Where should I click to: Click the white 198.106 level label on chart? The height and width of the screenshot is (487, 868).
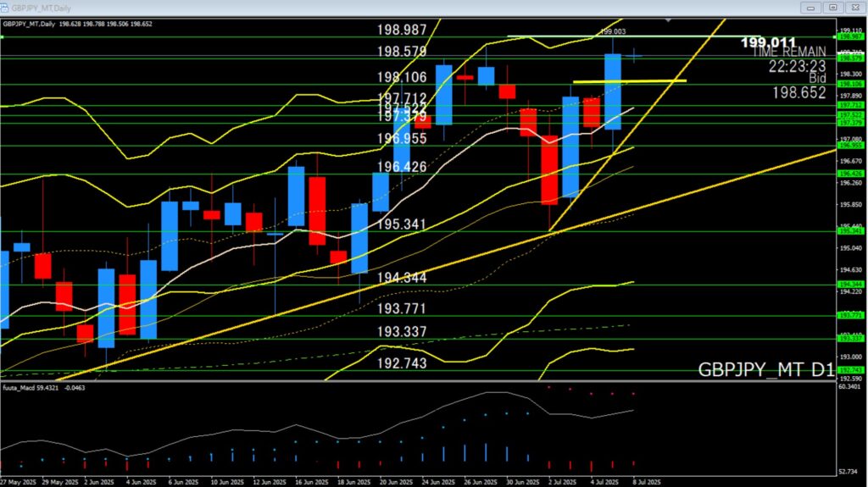tap(402, 77)
